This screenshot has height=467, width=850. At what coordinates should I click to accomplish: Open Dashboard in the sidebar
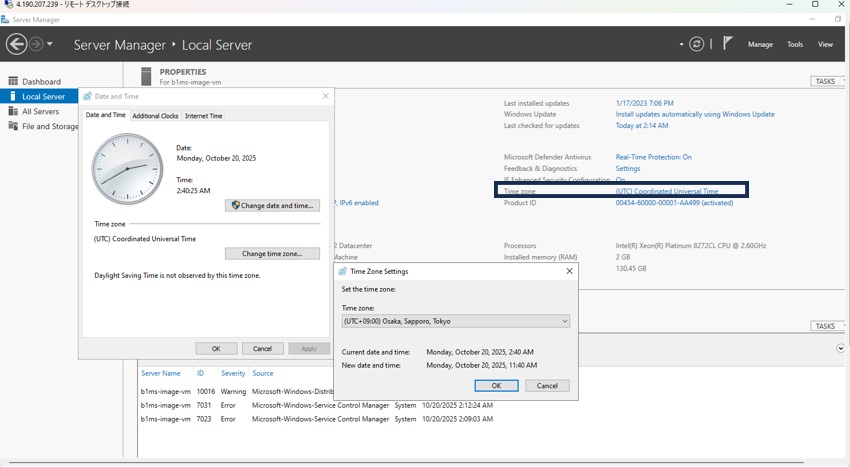41,81
